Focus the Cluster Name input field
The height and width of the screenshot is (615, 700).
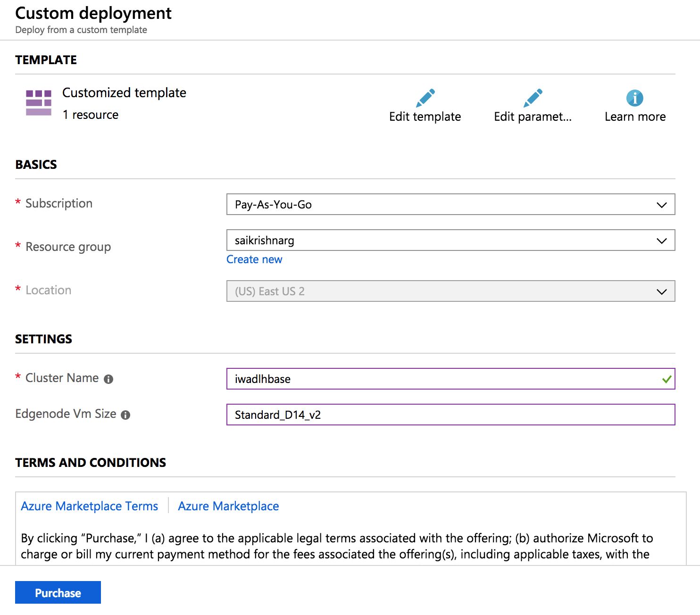tap(451, 379)
